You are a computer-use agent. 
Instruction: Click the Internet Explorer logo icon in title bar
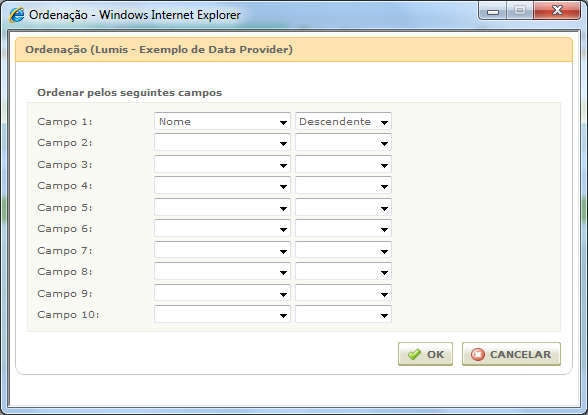(x=16, y=15)
